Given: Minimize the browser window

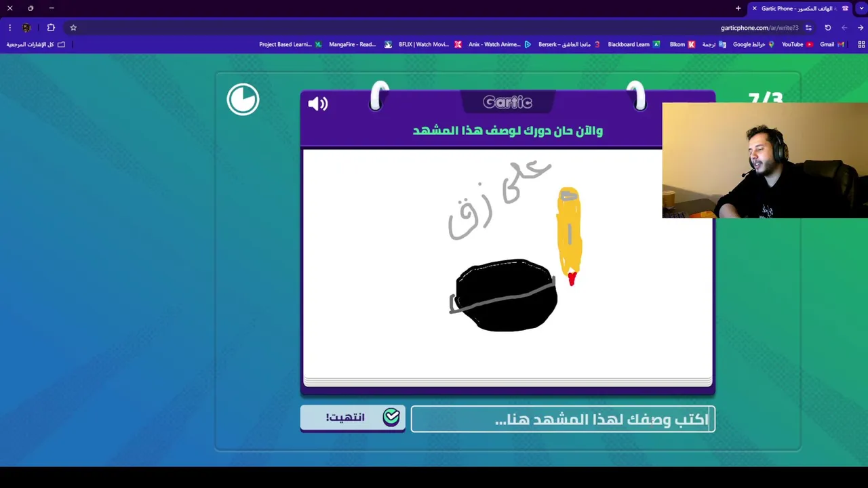Looking at the screenshot, I should tap(52, 8).
